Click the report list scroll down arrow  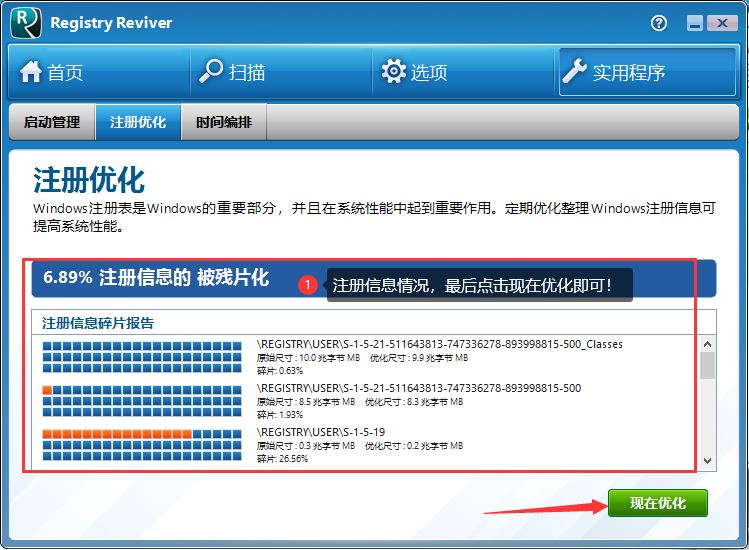pyautogui.click(x=707, y=461)
